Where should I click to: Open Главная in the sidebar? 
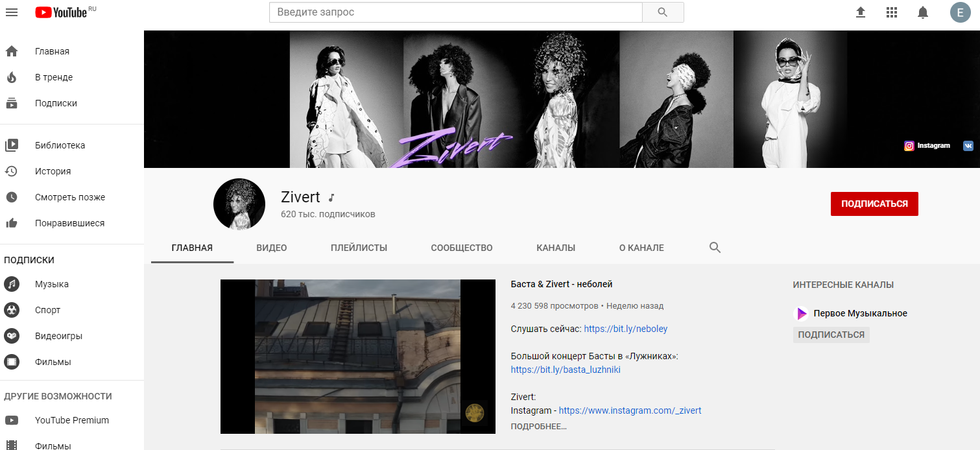coord(72,51)
